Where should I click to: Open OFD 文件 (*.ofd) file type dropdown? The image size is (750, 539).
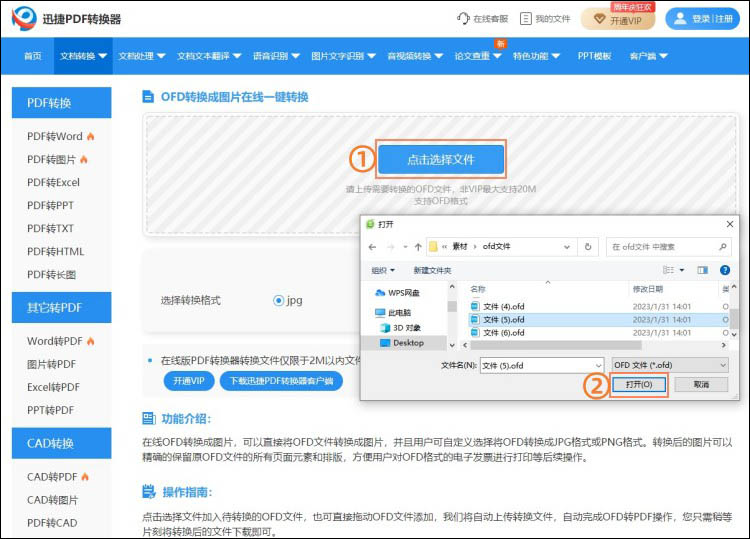point(670,365)
